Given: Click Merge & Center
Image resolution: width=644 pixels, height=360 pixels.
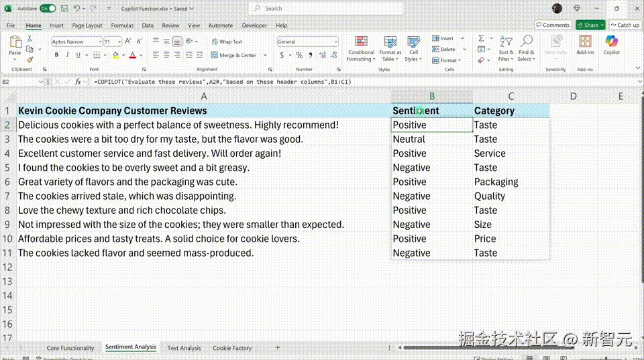Looking at the screenshot, I should point(233,55).
